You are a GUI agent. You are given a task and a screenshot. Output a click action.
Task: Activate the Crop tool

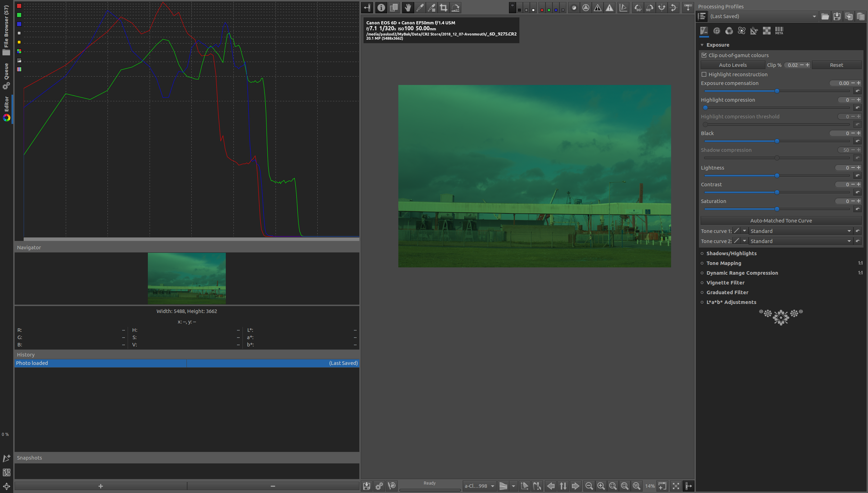tap(444, 8)
